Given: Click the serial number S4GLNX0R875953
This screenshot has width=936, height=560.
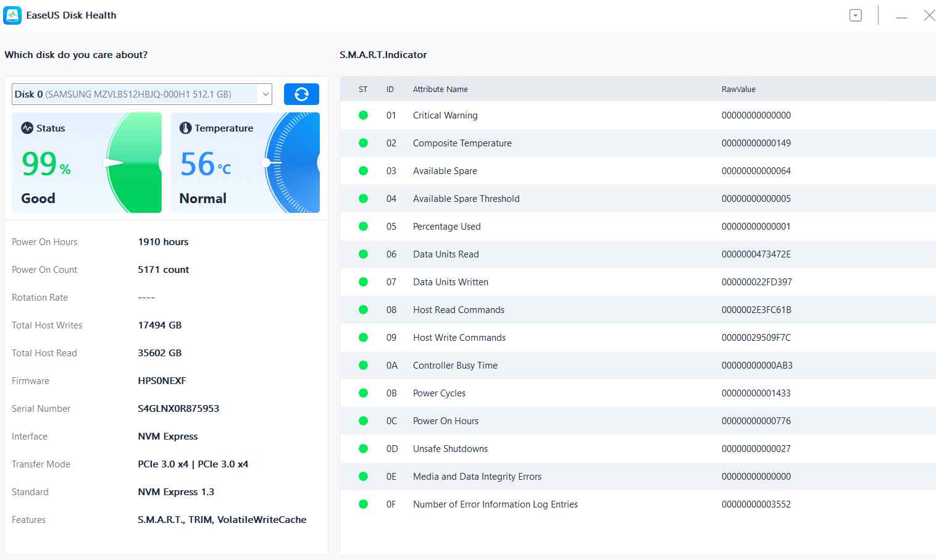Looking at the screenshot, I should pyautogui.click(x=178, y=409).
